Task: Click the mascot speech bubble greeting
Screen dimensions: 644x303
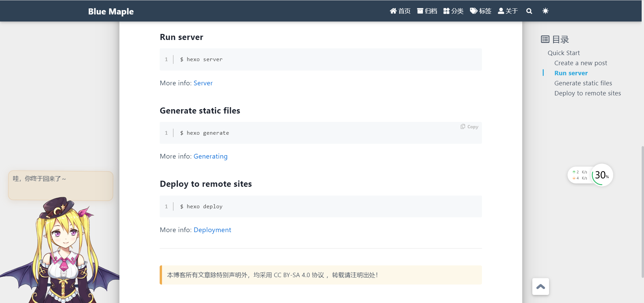Action: pos(61,185)
